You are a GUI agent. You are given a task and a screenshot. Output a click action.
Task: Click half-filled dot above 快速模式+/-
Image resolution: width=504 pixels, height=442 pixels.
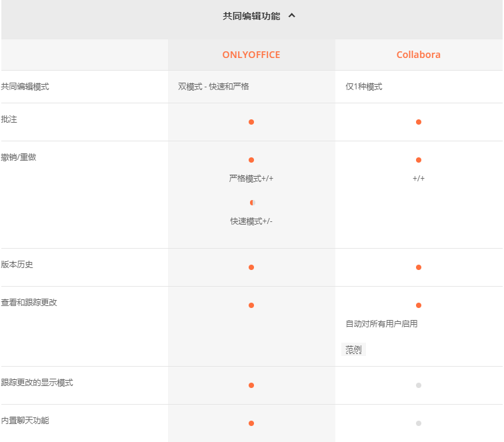pyautogui.click(x=252, y=203)
